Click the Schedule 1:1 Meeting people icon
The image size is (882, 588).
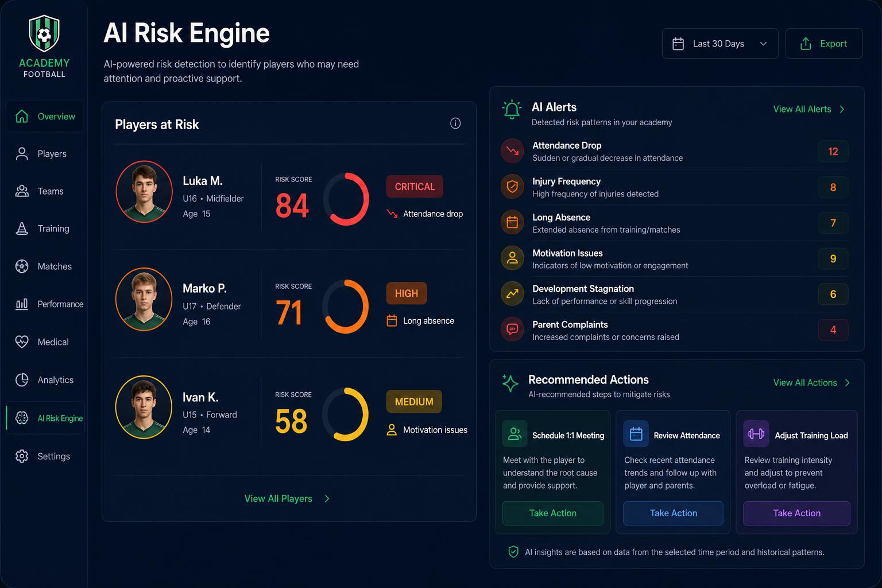514,434
